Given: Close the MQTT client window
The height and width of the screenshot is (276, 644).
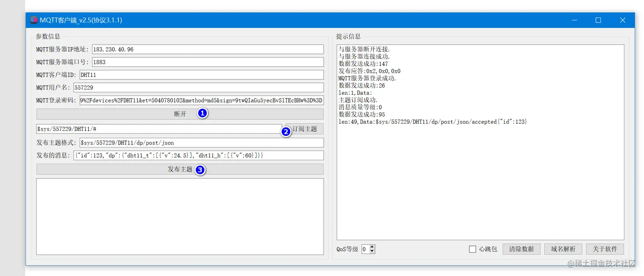Looking at the screenshot, I should 623,20.
